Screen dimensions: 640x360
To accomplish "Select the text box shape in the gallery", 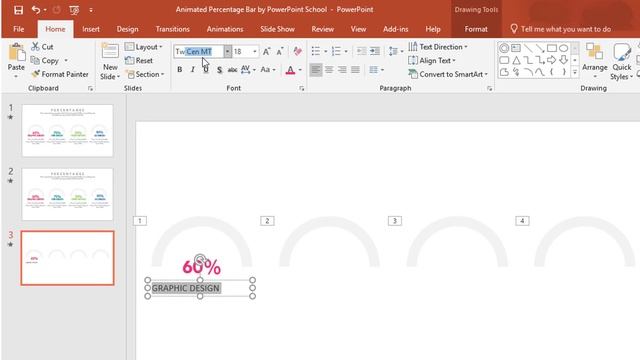I will click(516, 48).
